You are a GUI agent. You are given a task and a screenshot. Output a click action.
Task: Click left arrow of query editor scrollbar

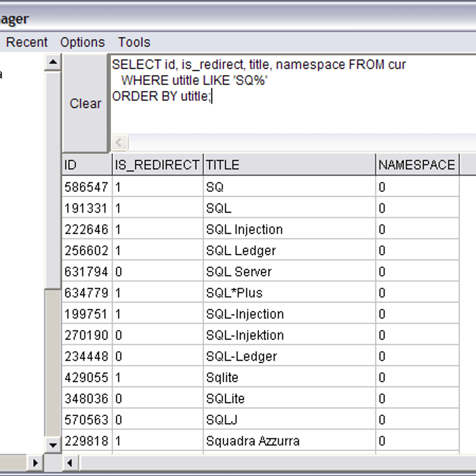119,142
